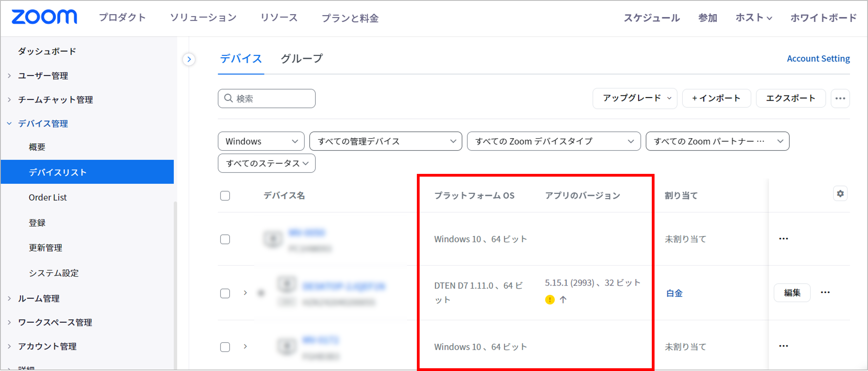868x371 pixels.
Task: Open Order List in the sidebar
Action: click(47, 198)
